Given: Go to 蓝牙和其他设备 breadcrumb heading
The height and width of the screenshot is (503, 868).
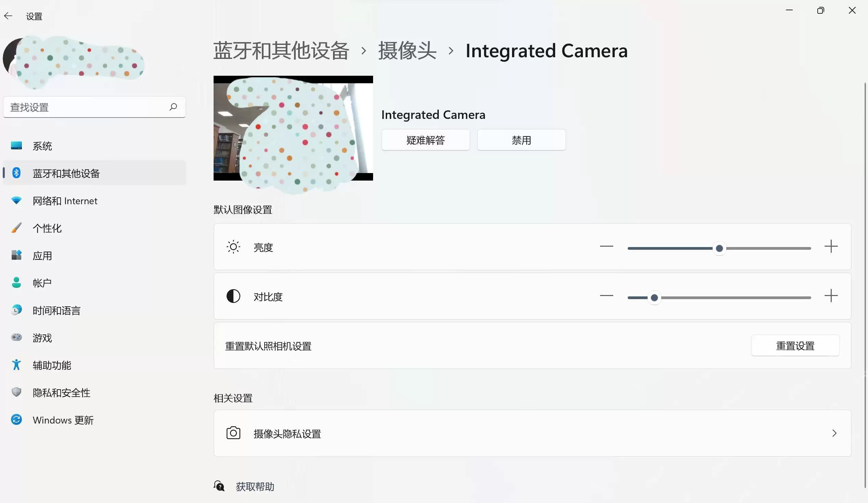Looking at the screenshot, I should (x=281, y=51).
